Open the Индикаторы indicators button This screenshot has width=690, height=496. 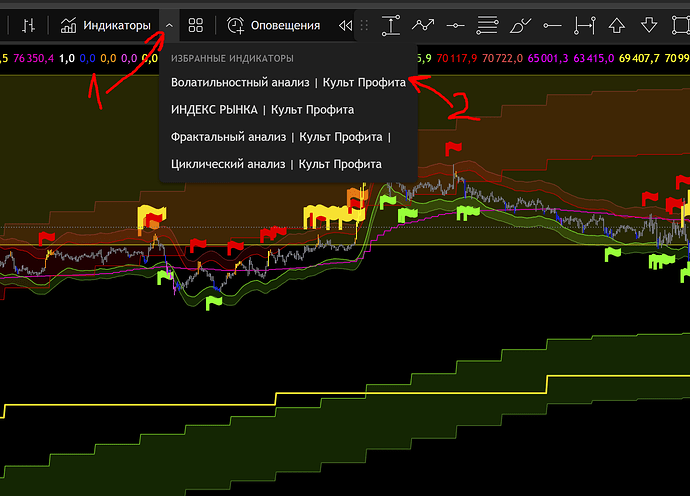pos(106,25)
